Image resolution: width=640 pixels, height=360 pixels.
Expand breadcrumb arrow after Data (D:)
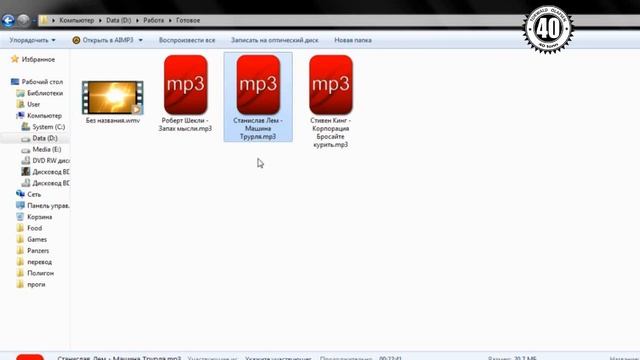pyautogui.click(x=137, y=20)
